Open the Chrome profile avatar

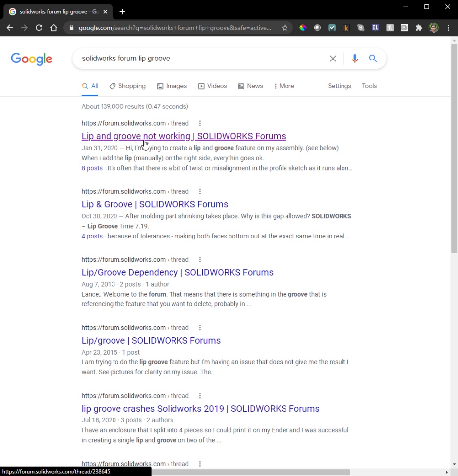[433, 28]
